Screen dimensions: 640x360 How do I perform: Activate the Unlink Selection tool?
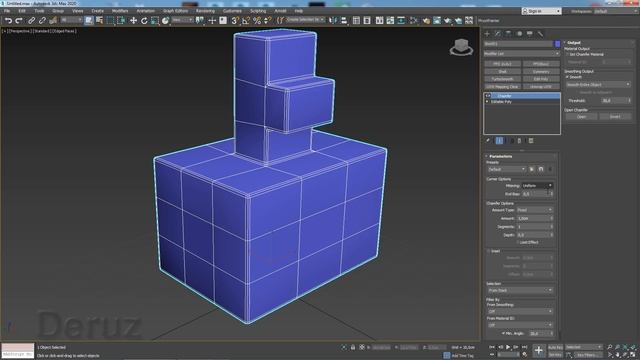42,20
